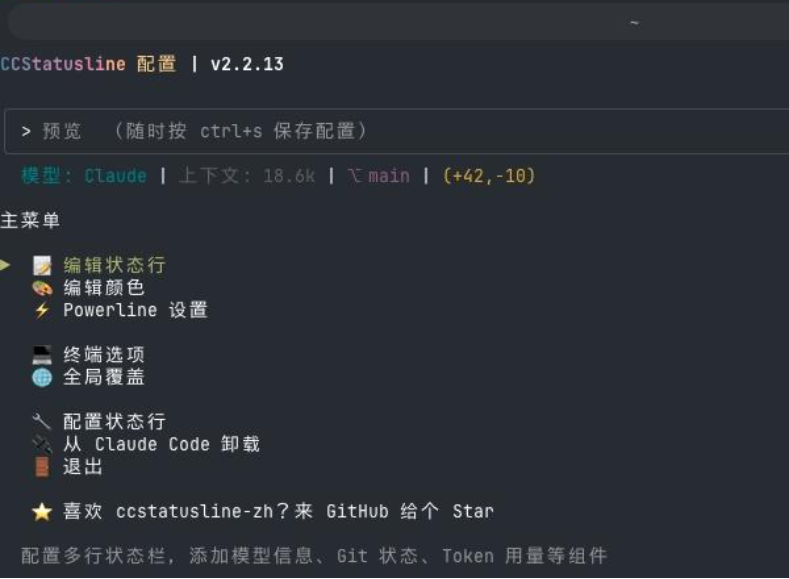Click the globe icon for 全局覆盖
The image size is (789, 579).
pyautogui.click(x=42, y=377)
